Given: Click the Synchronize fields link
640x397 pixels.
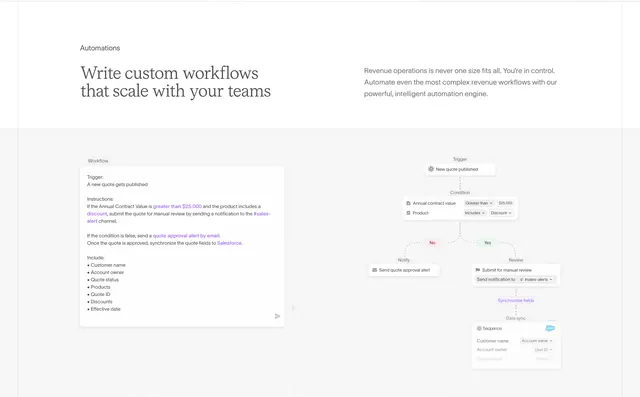Looking at the screenshot, I should pos(516,300).
